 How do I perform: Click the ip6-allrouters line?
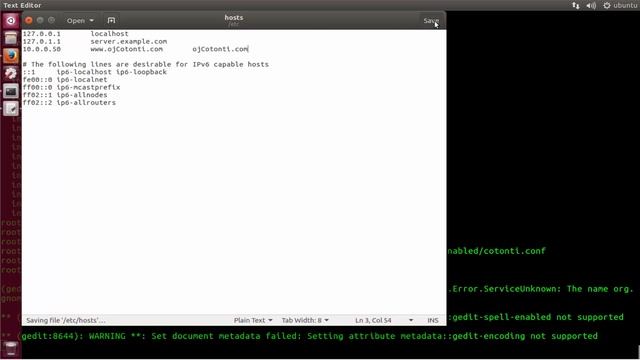pyautogui.click(x=69, y=102)
